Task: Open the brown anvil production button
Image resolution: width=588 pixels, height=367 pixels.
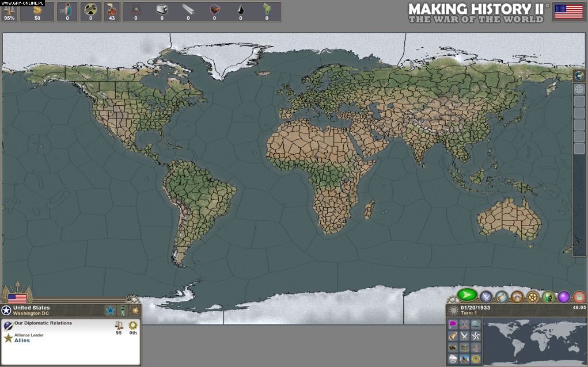Action: pyautogui.click(x=517, y=297)
